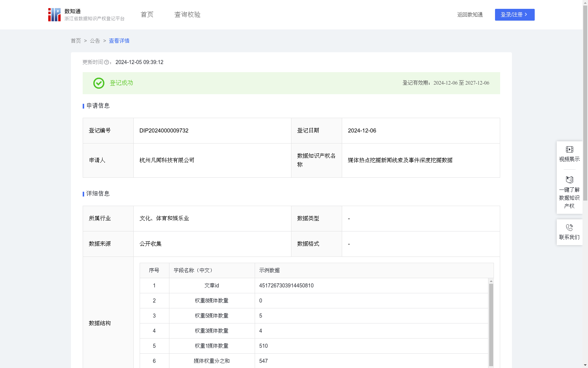
Task: Click the question mark icon beside 更新时间
Action: point(106,62)
